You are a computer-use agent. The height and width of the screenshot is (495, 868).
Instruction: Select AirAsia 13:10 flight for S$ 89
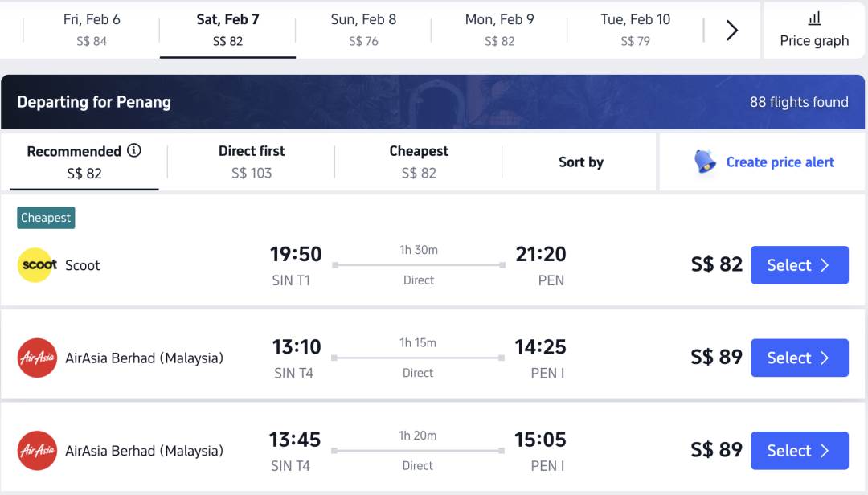799,358
